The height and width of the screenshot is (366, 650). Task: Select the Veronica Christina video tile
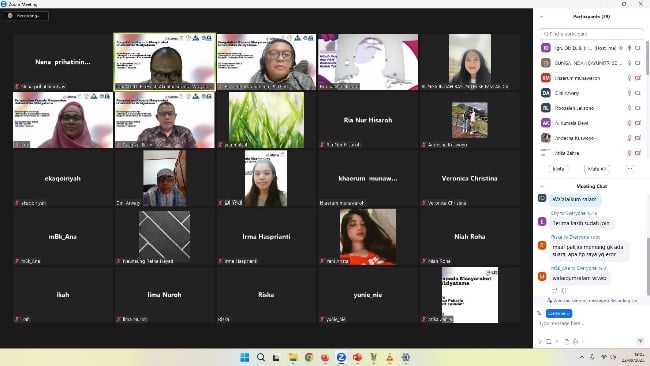tap(469, 178)
